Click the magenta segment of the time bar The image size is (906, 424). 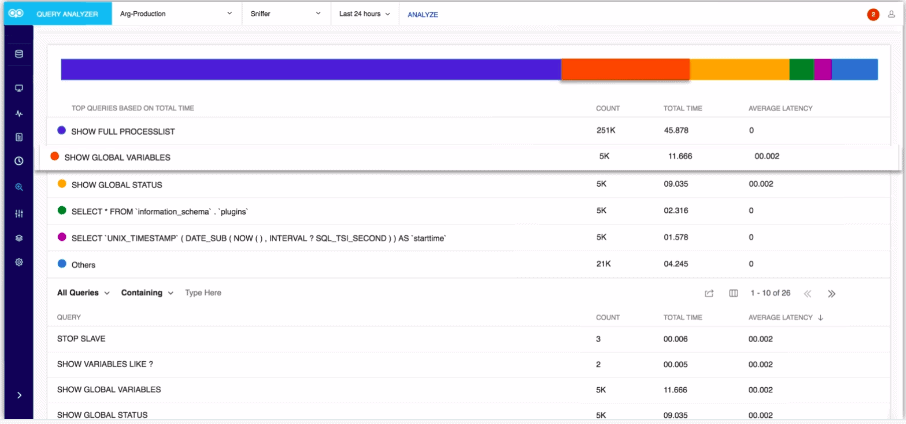pos(823,69)
